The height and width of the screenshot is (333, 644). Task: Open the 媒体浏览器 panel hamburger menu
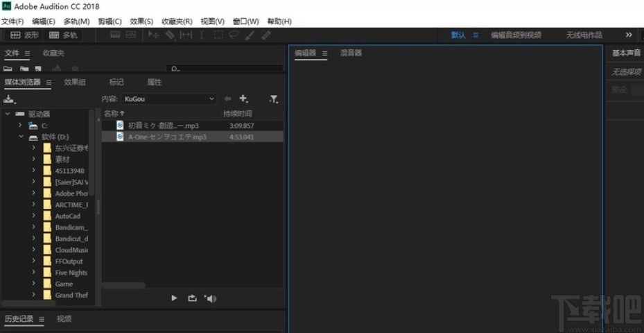pyautogui.click(x=49, y=83)
